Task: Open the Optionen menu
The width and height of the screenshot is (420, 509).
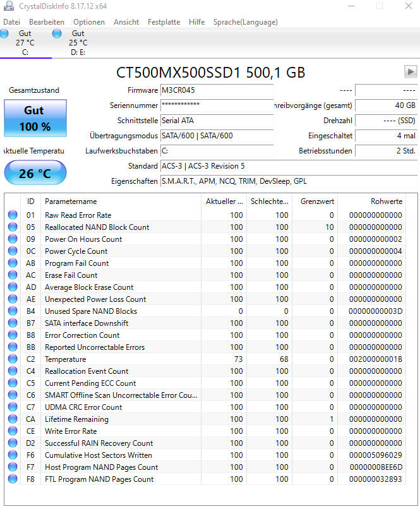Action: pos(89,22)
